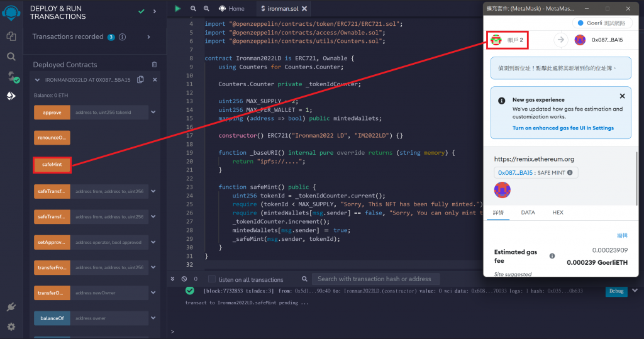Collapse the IRONMAN2022LD contract instance

click(x=37, y=80)
